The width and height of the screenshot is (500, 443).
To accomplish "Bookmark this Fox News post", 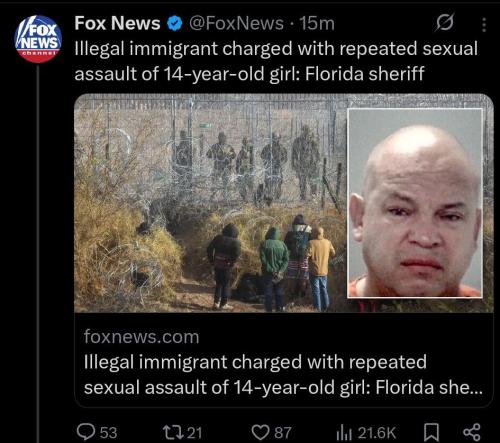I will click(x=431, y=432).
